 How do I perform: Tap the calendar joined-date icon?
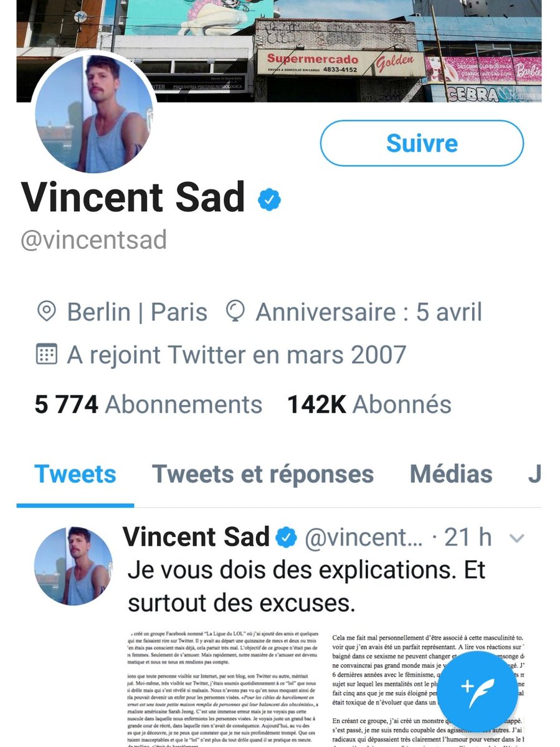tap(46, 354)
